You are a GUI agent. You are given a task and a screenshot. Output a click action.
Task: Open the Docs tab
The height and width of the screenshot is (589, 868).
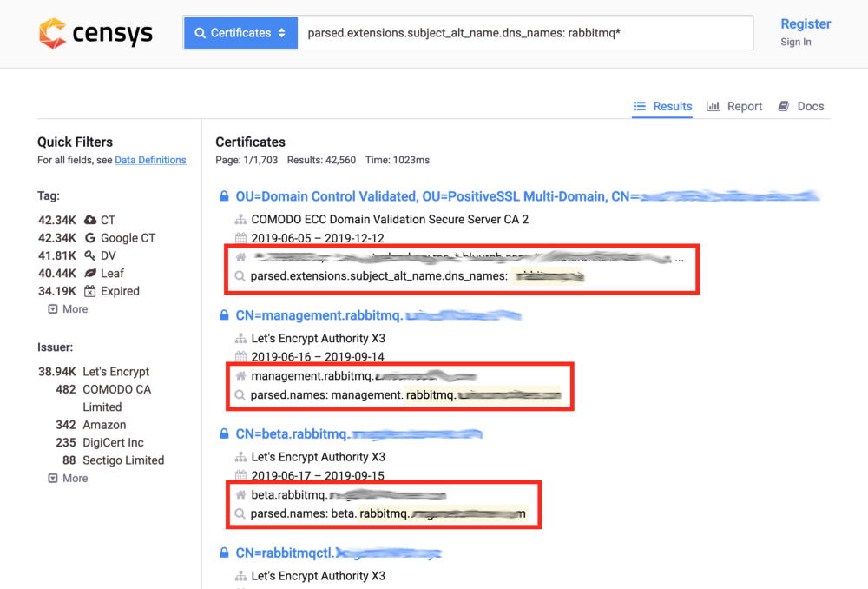click(x=801, y=106)
